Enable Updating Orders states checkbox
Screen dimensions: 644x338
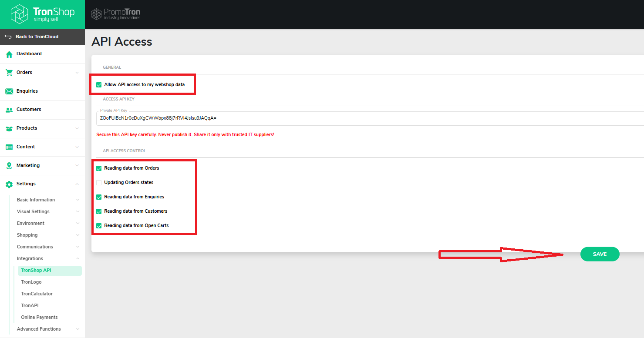click(x=99, y=183)
